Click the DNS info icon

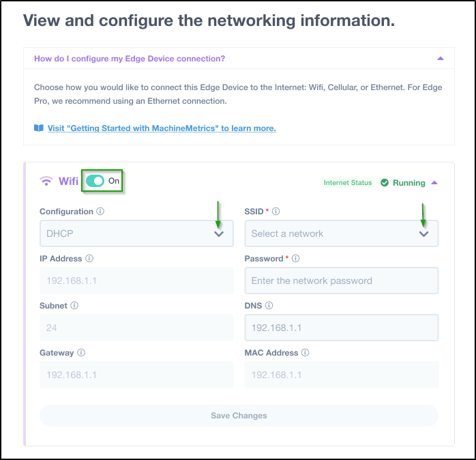269,305
